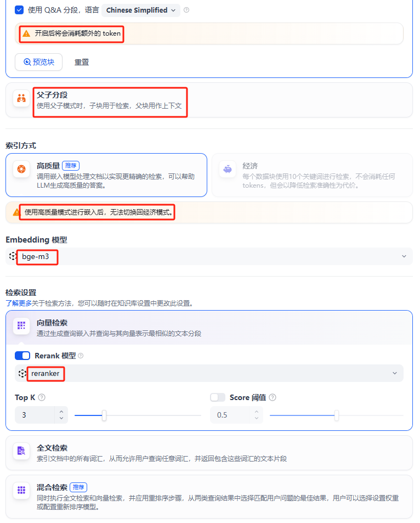Click help icon beside Top K label

point(42,397)
